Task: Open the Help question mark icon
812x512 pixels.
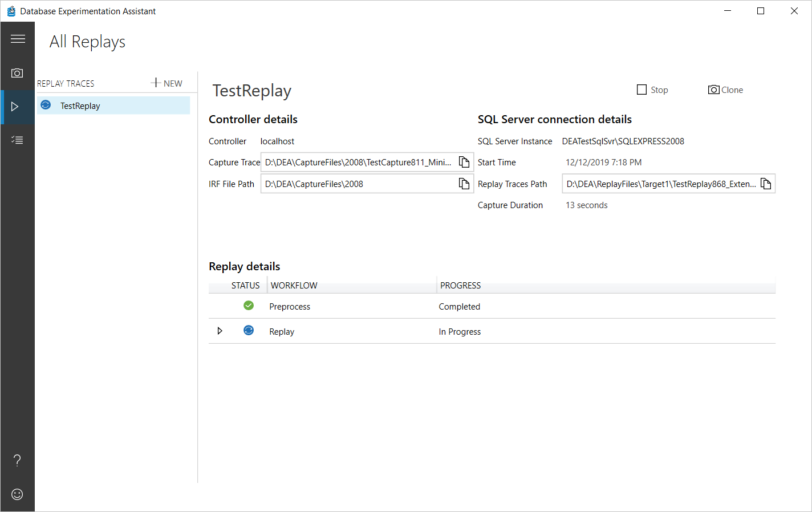Action: pos(18,460)
